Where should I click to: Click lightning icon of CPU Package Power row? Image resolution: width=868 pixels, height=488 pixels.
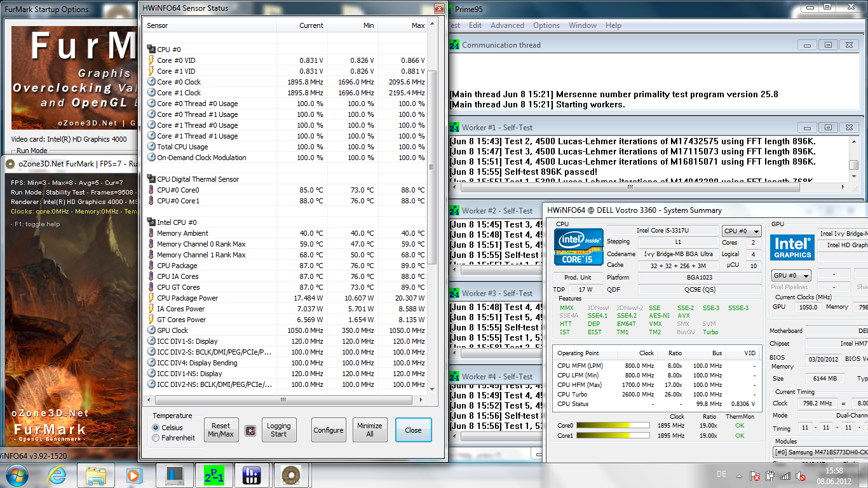click(x=151, y=298)
